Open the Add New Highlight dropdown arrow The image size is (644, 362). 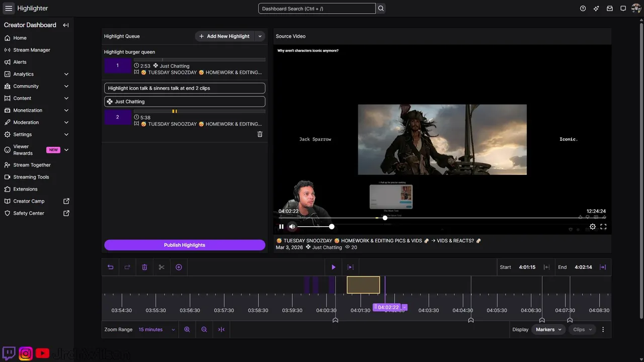point(260,36)
